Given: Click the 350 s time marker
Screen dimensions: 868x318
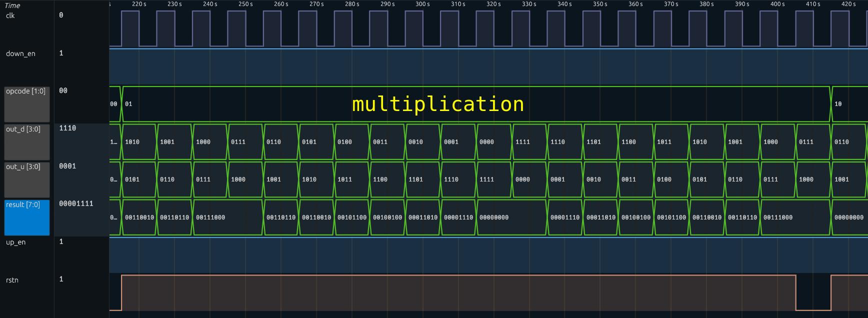Looking at the screenshot, I should (600, 4).
